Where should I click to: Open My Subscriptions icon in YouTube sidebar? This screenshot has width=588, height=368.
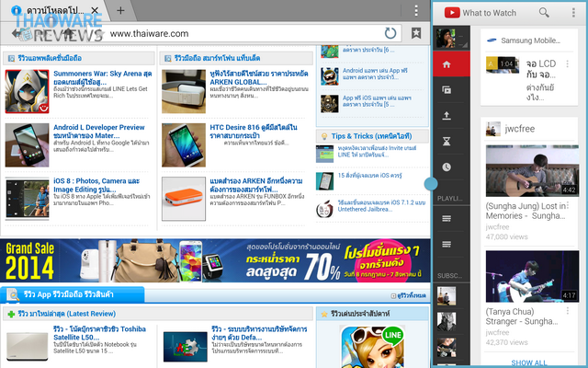point(447,90)
